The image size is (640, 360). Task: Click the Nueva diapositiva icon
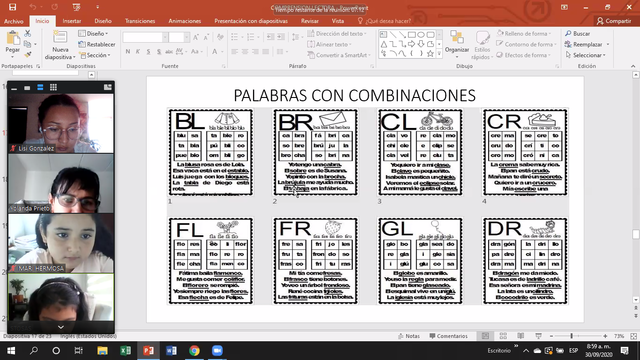point(60,38)
